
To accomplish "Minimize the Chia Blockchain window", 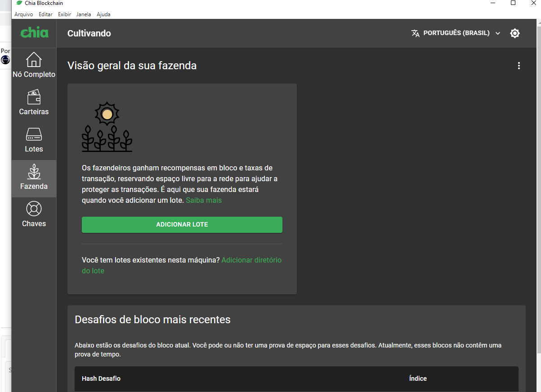I will [x=493, y=3].
